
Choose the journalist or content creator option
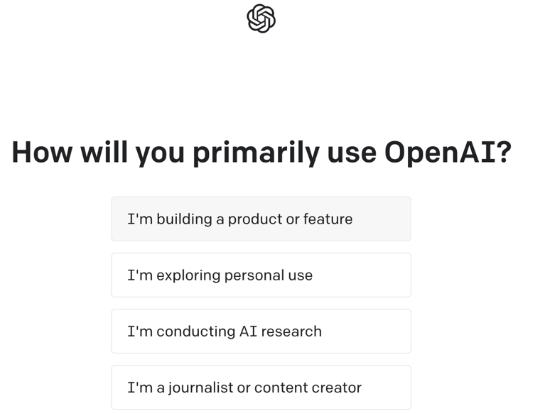pos(261,388)
